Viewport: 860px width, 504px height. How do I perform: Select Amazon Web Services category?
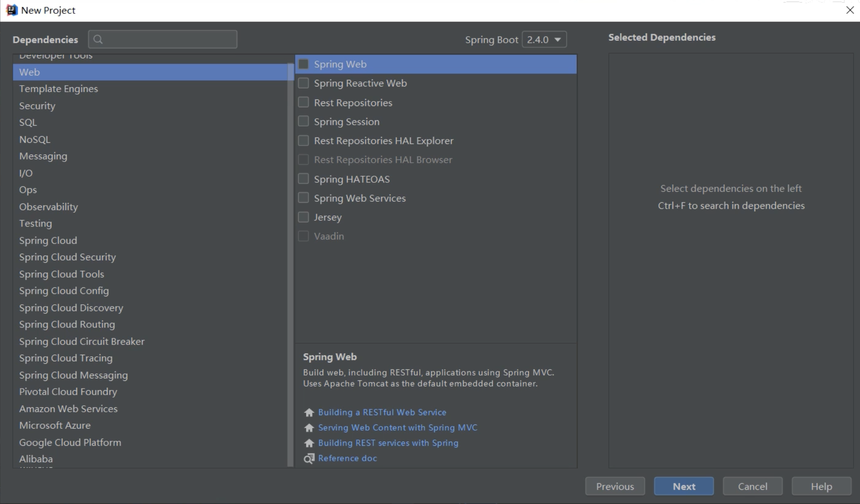(x=151, y=409)
